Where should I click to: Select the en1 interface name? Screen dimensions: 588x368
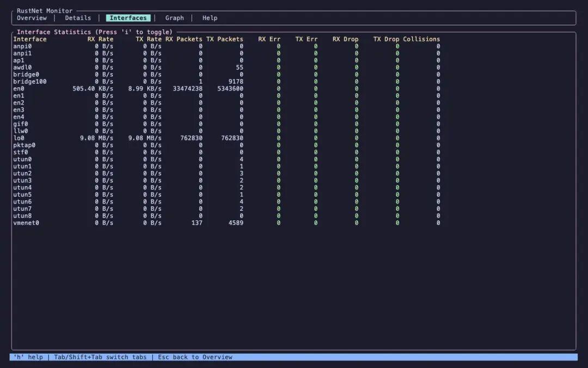(x=19, y=96)
